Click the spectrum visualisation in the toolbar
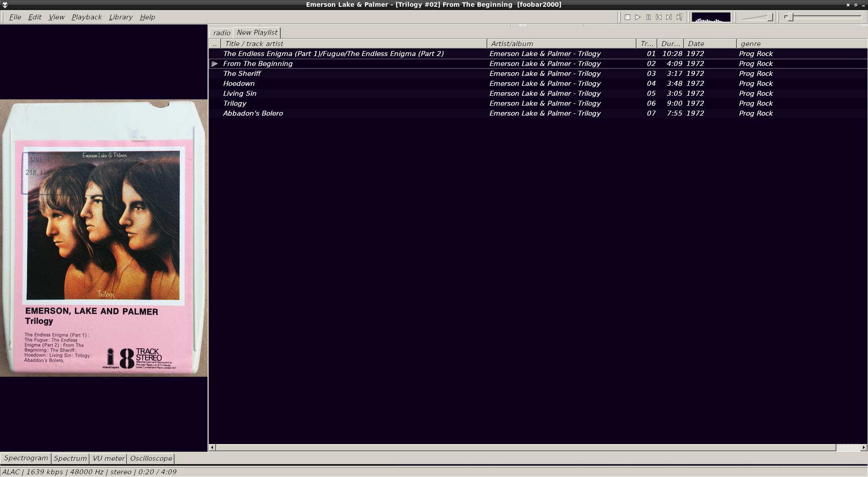This screenshot has height=477, width=868. click(711, 17)
